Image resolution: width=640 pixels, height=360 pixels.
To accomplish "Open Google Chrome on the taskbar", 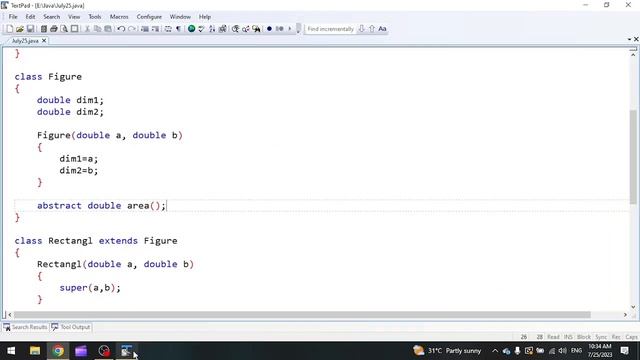I will tap(58, 351).
